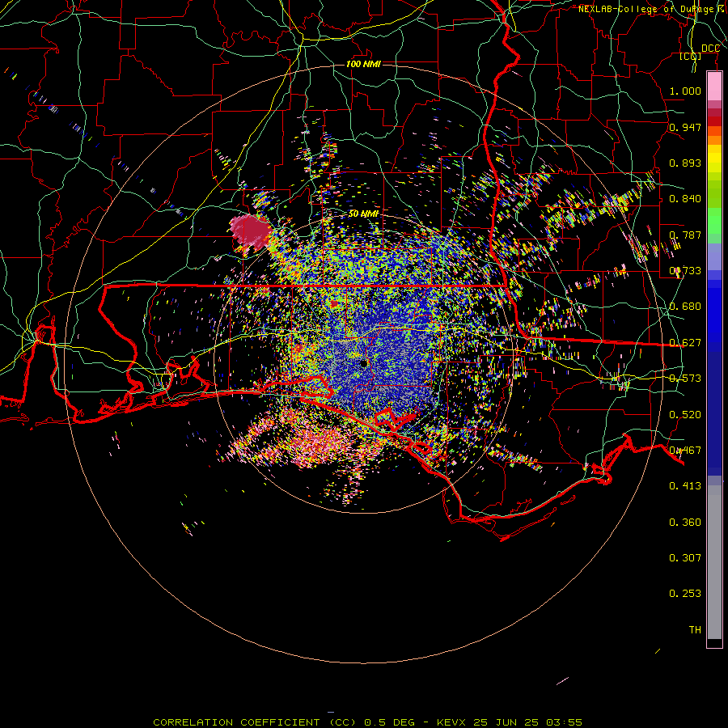Click the TH label at scale bottom
Image resolution: width=728 pixels, height=728 pixels.
[695, 629]
